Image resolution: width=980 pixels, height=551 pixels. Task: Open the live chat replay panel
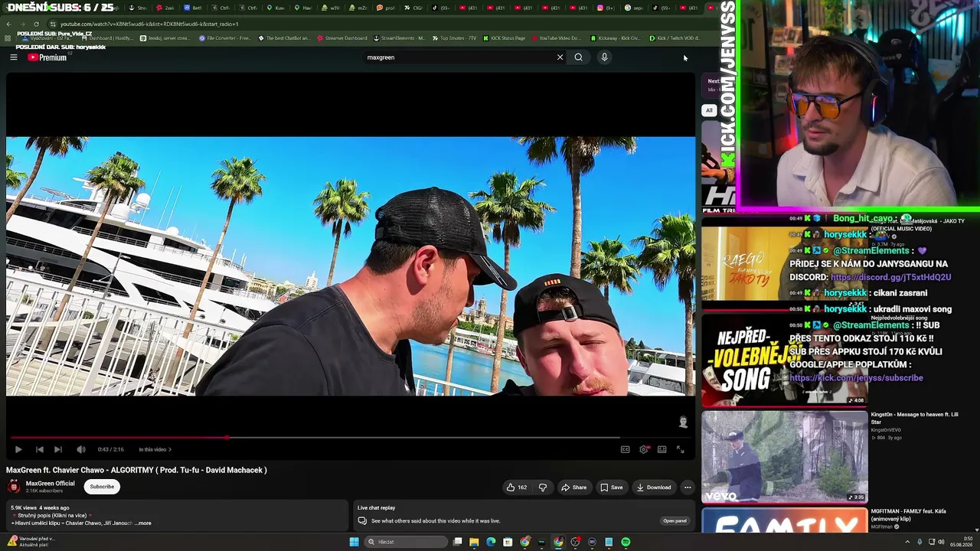675,521
